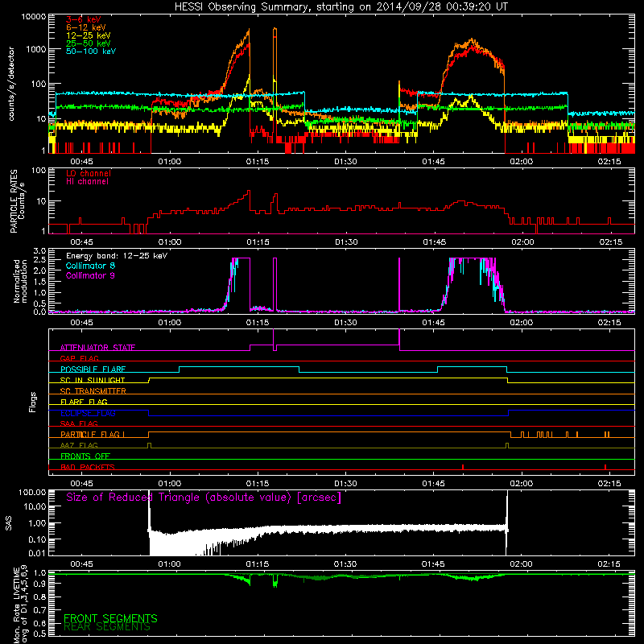Select the LO channel legend label
The width and height of the screenshot is (644, 644).
(x=89, y=173)
